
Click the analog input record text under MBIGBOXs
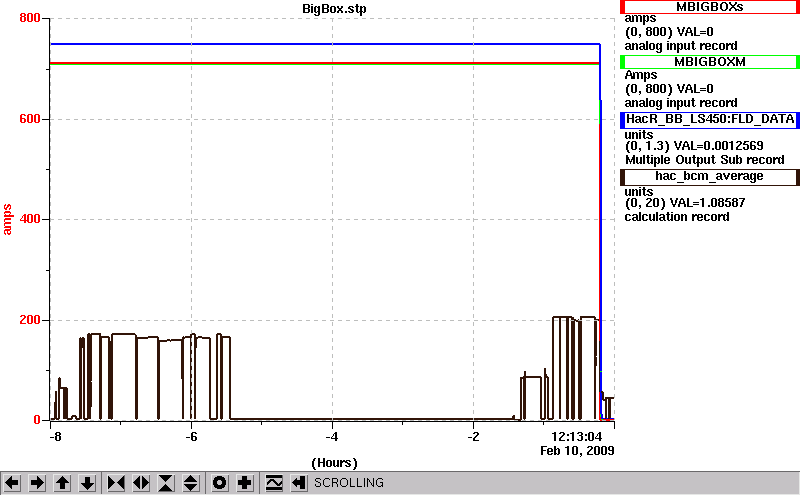(x=681, y=46)
